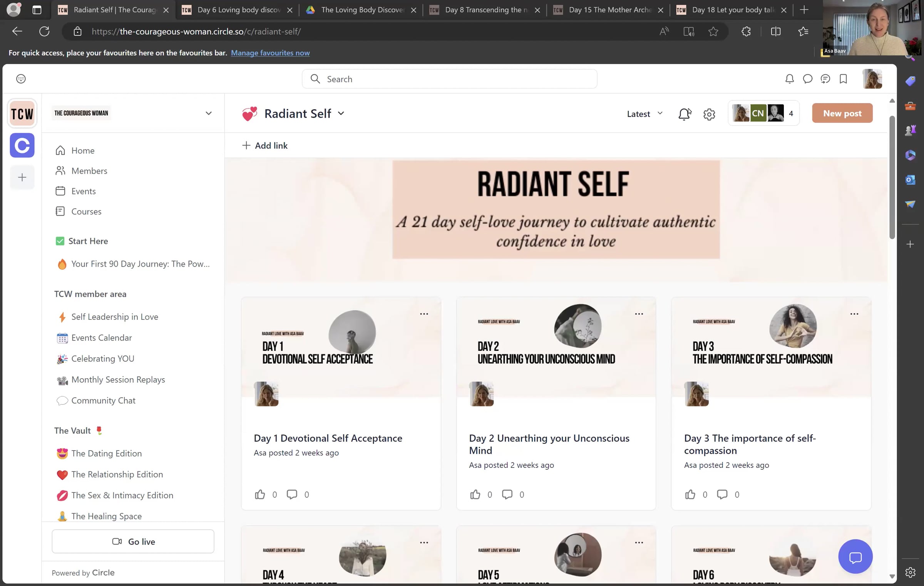Click the Search input field
The width and height of the screenshot is (924, 586).
coord(449,79)
